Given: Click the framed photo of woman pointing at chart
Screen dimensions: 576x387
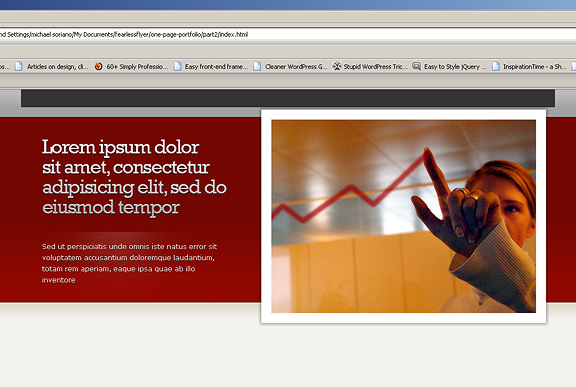Looking at the screenshot, I should point(403,216).
